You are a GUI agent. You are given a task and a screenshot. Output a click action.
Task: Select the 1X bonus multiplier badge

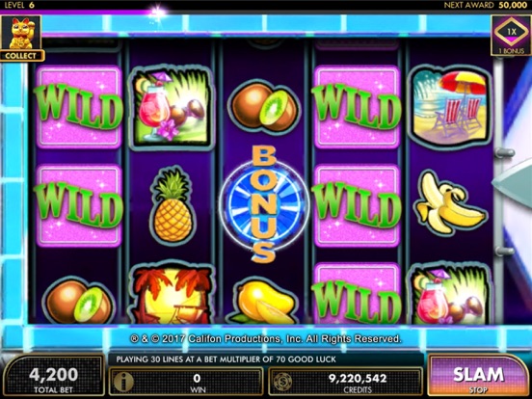click(x=511, y=36)
